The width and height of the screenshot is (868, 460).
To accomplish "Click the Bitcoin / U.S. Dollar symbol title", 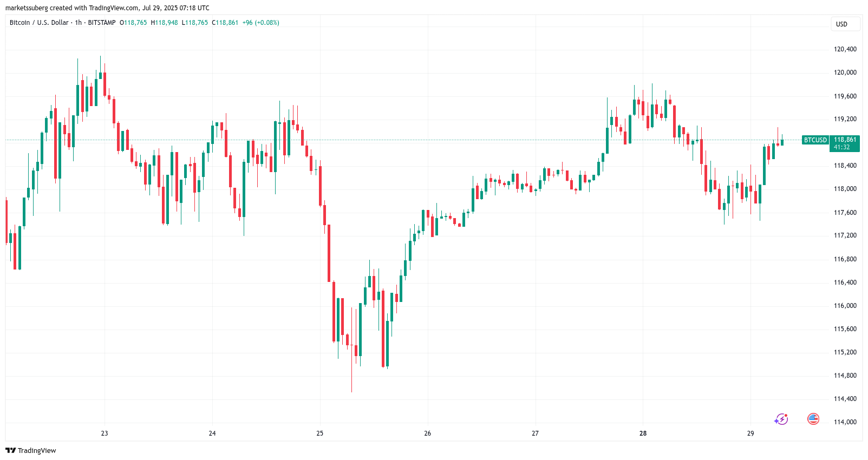I will click(x=39, y=23).
